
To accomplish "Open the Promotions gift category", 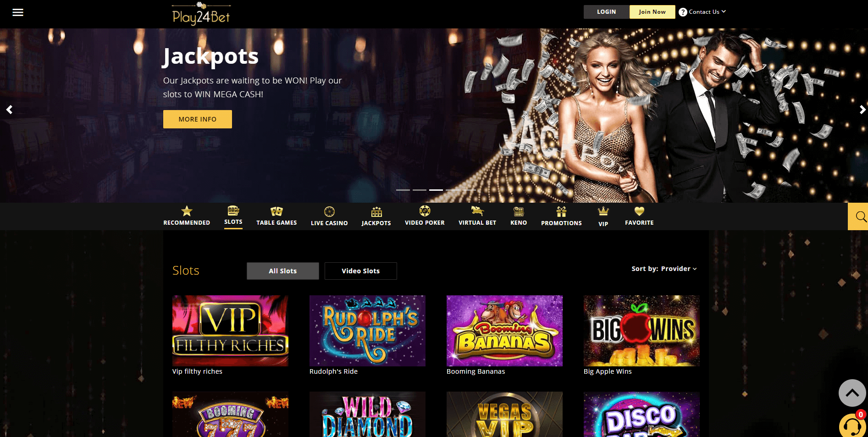I will pos(561,216).
